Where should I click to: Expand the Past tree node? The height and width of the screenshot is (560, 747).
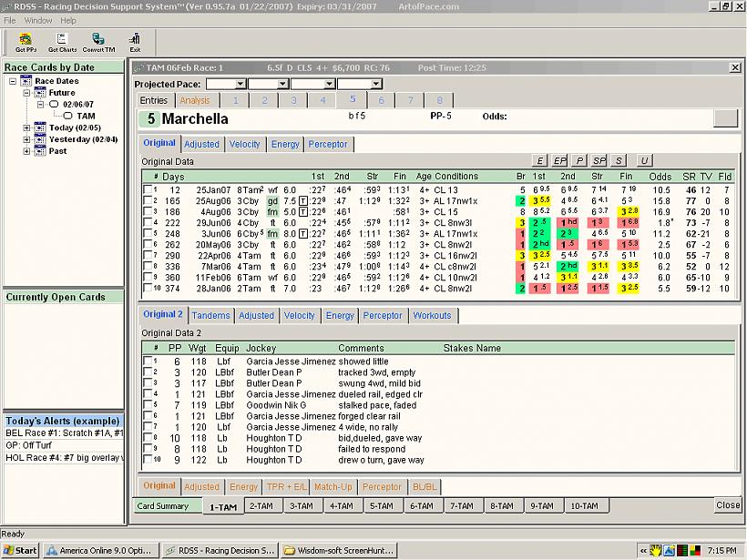pyautogui.click(x=26, y=151)
